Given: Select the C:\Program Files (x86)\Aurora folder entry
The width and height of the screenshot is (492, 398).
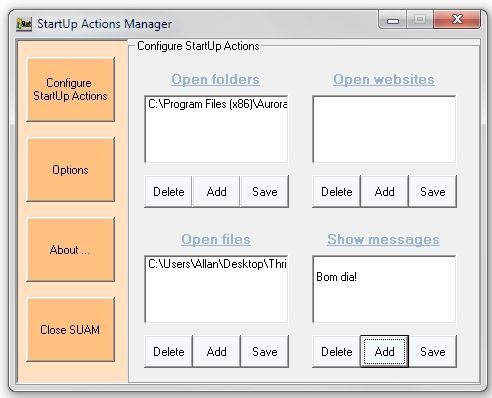Looking at the screenshot, I should point(217,104).
